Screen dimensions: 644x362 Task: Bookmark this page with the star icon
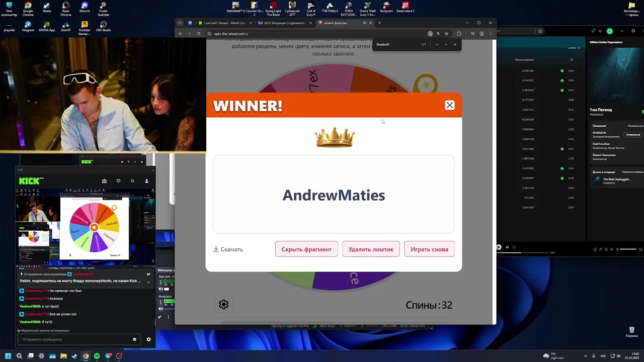pos(446,34)
